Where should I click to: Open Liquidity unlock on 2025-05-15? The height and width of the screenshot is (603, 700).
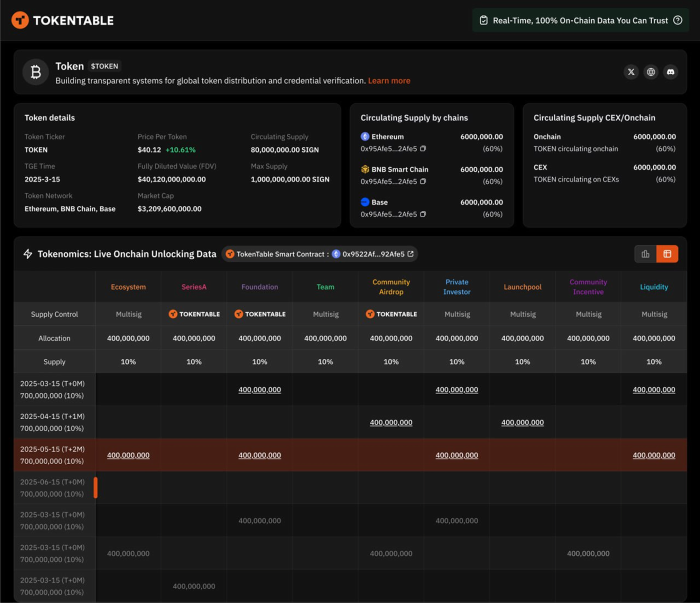pyautogui.click(x=654, y=455)
